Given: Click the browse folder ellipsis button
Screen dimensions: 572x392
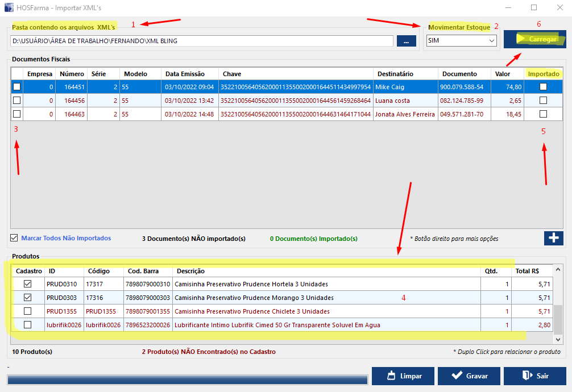Looking at the screenshot, I should click(x=407, y=41).
